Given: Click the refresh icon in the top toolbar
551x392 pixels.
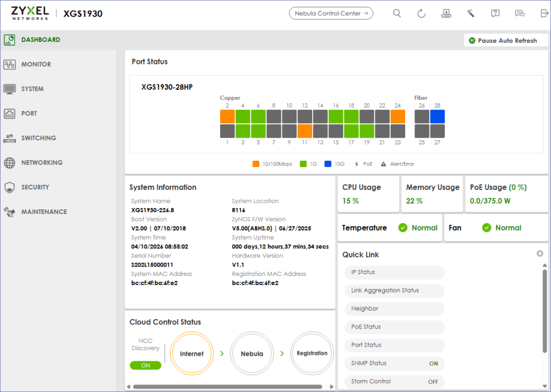Looking at the screenshot, I should (x=421, y=13).
